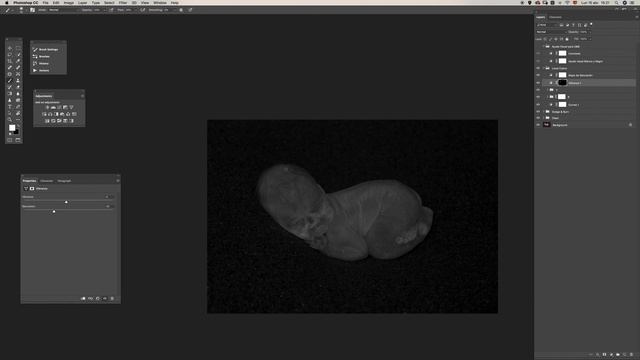Screen dimensions: 640x360
Task: Create a new layer in Layers panel
Action: click(625, 354)
